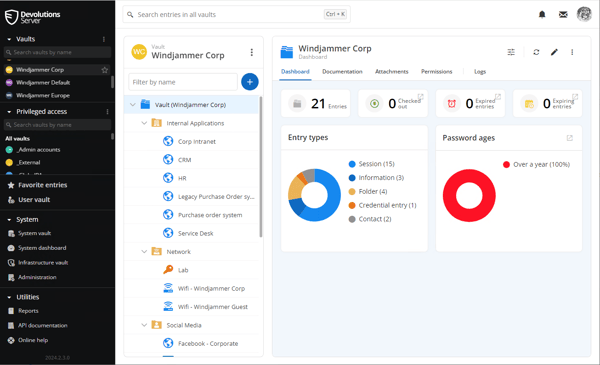
Task: Open the user avatar menu
Action: pyautogui.click(x=584, y=14)
